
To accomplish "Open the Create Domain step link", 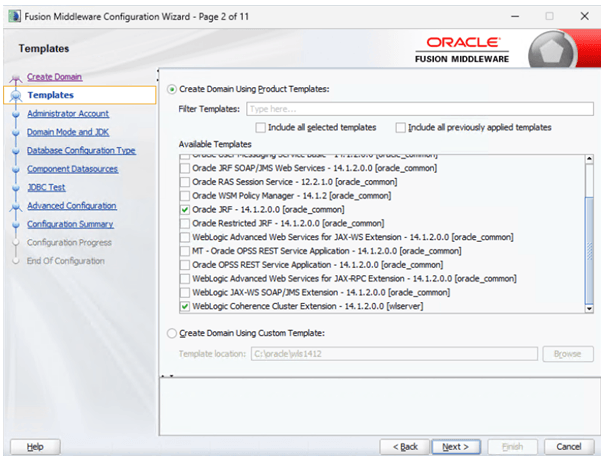I will point(54,77).
